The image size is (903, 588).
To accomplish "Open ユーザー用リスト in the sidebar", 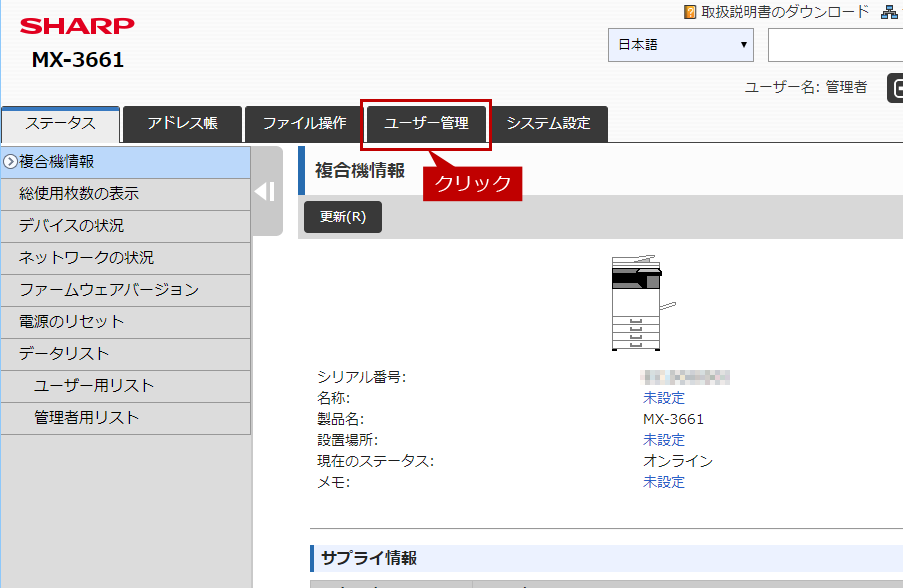I will click(x=126, y=386).
